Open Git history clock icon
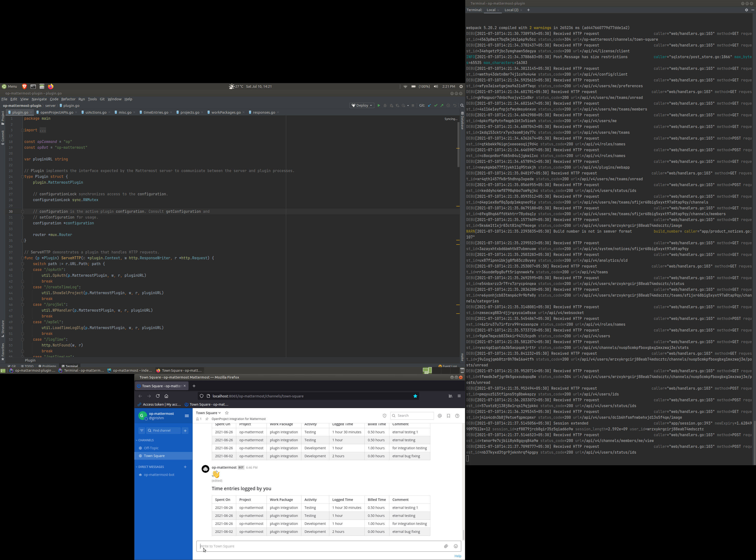756x560 pixels. click(448, 105)
